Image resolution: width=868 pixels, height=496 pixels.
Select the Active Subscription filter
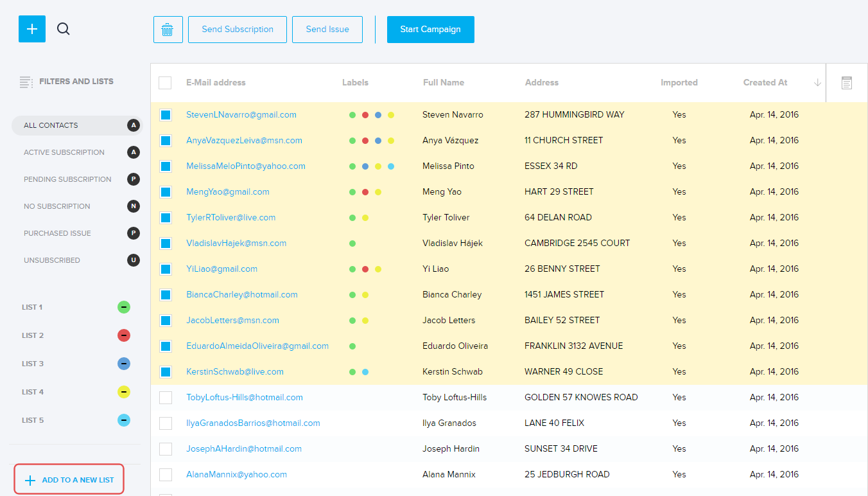(64, 152)
